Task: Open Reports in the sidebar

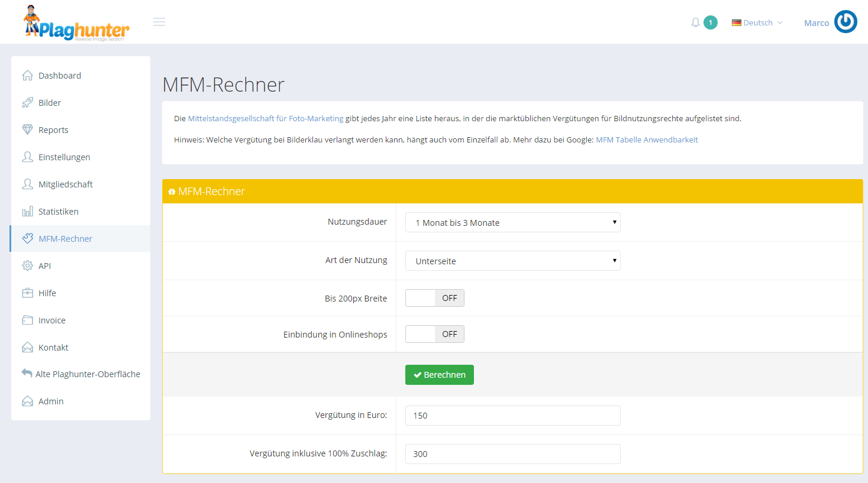Action: 80,129
